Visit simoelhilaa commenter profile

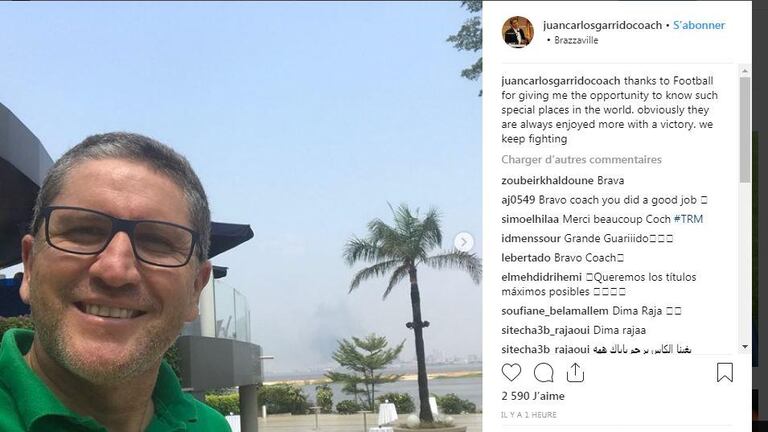530,219
